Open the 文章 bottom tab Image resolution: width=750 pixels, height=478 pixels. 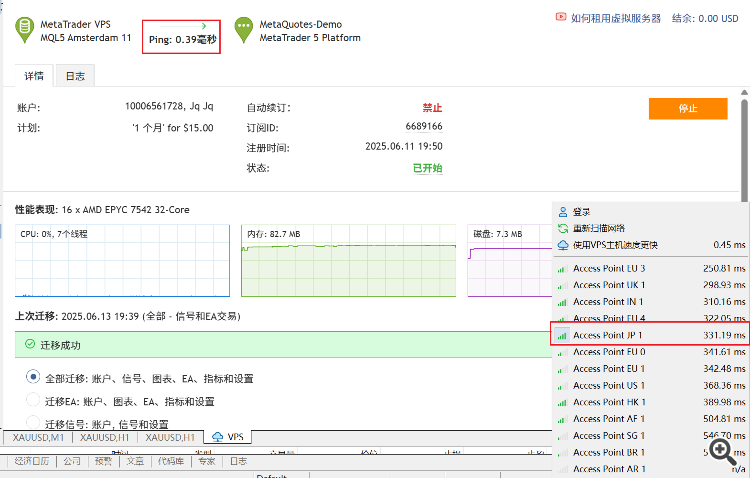[135, 461]
